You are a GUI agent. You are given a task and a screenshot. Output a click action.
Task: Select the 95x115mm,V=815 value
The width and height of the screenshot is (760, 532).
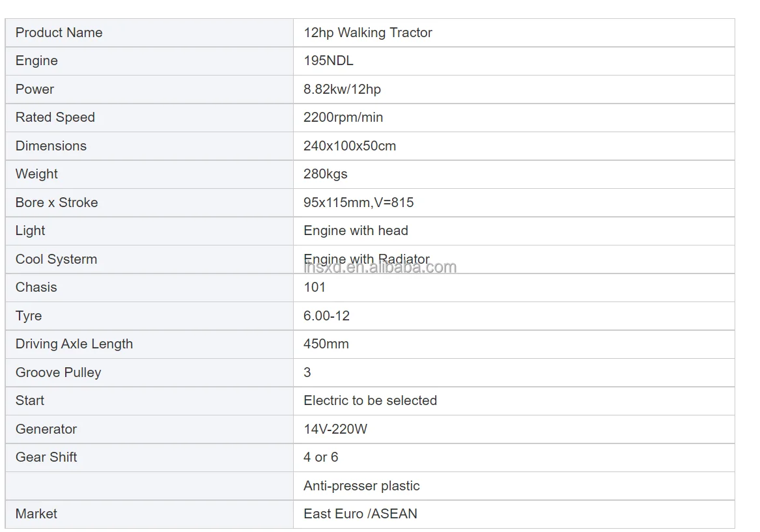(359, 203)
